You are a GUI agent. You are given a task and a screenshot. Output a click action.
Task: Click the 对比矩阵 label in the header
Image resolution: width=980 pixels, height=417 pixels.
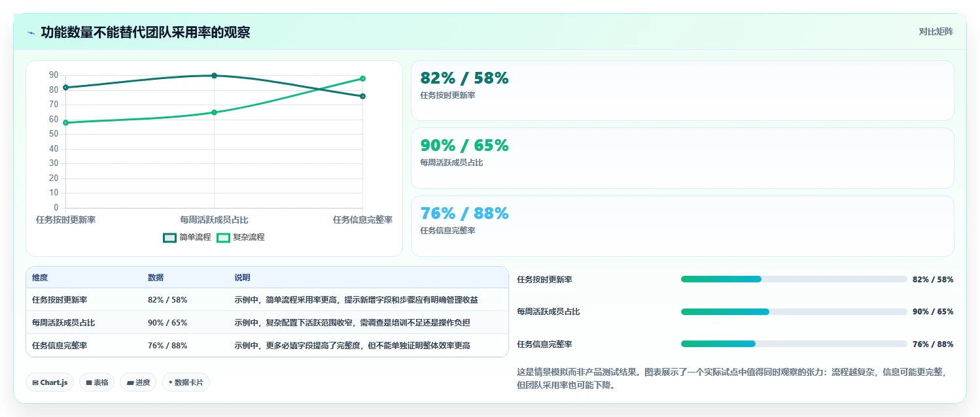(936, 31)
